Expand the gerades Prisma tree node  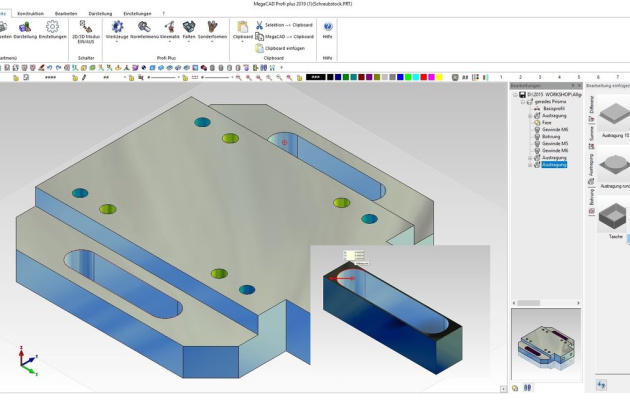pos(522,102)
